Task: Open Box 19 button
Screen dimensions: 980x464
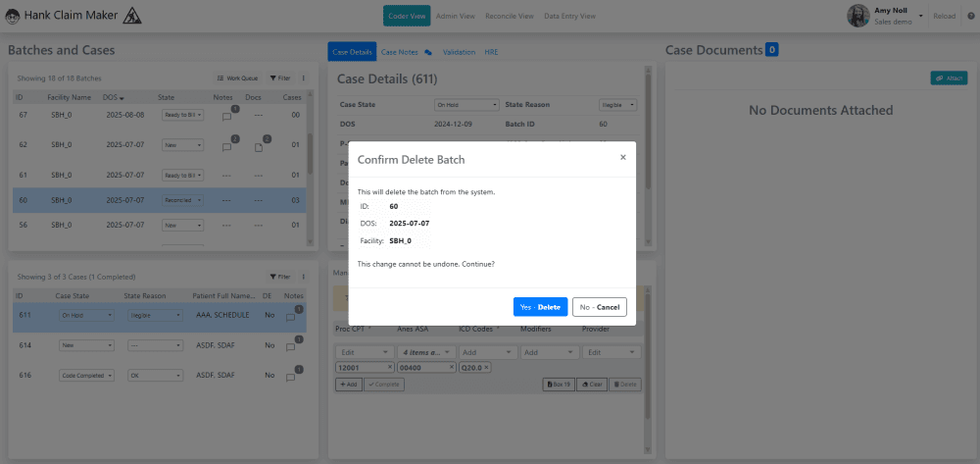Action: click(559, 384)
